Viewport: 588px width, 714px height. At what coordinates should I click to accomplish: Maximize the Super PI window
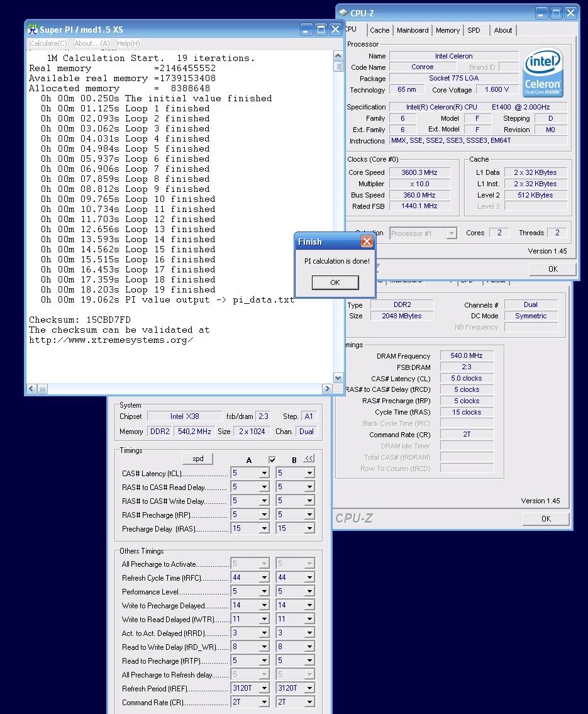[x=321, y=30]
